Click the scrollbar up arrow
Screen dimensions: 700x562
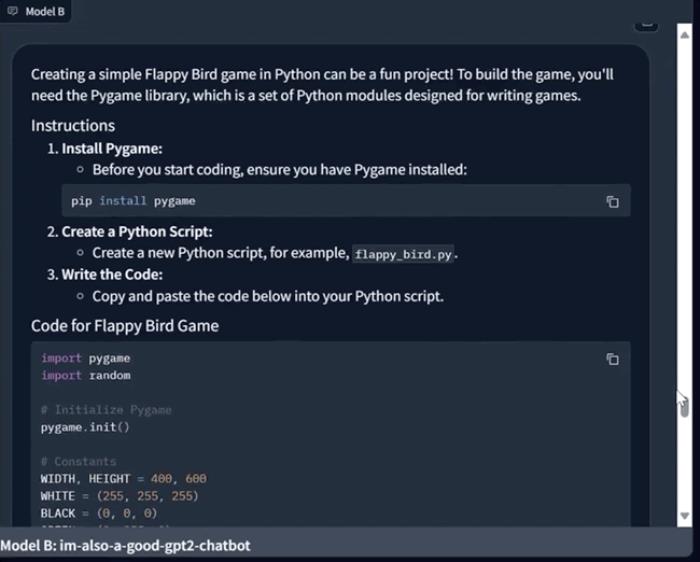(x=684, y=35)
